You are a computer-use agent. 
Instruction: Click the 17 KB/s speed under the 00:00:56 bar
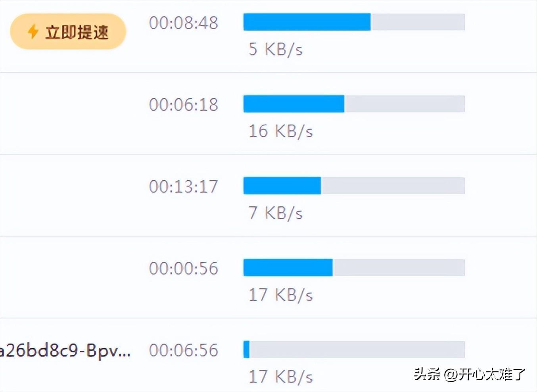point(280,295)
